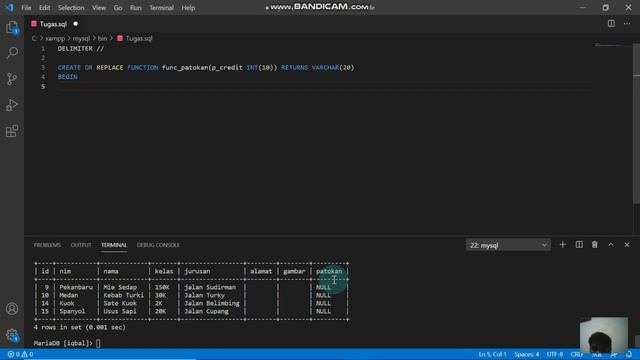The width and height of the screenshot is (640, 360).
Task: Create a new terminal with plus icon
Action: click(562, 244)
